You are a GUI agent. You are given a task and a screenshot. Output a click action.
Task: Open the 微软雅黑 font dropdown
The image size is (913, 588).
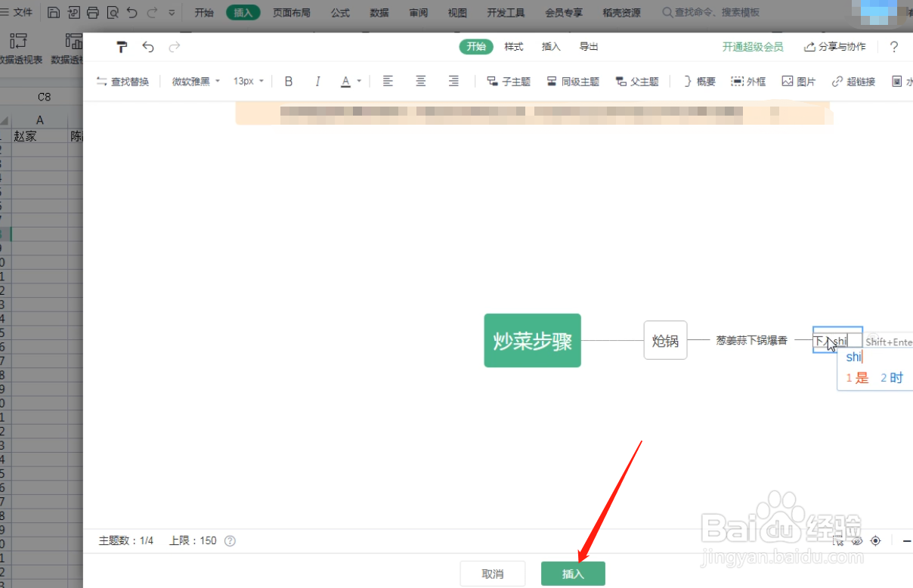pyautogui.click(x=196, y=81)
